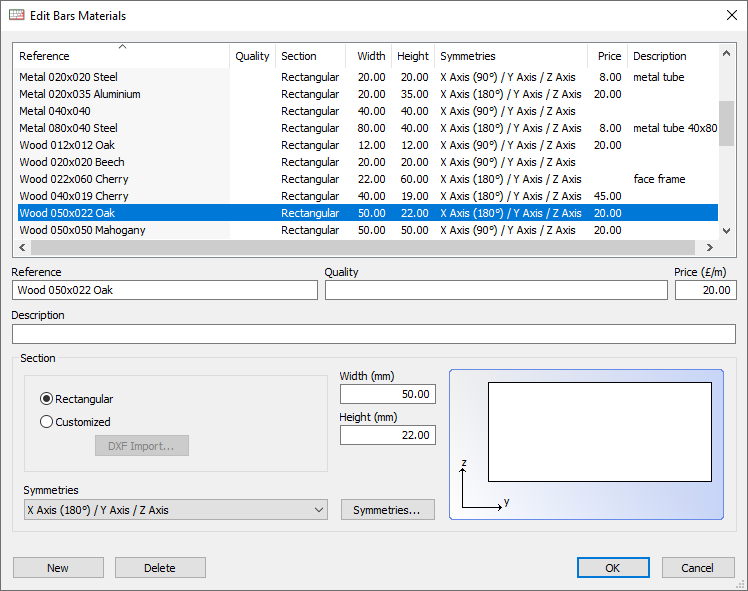
Task: Click the Cancel button
Action: click(698, 568)
